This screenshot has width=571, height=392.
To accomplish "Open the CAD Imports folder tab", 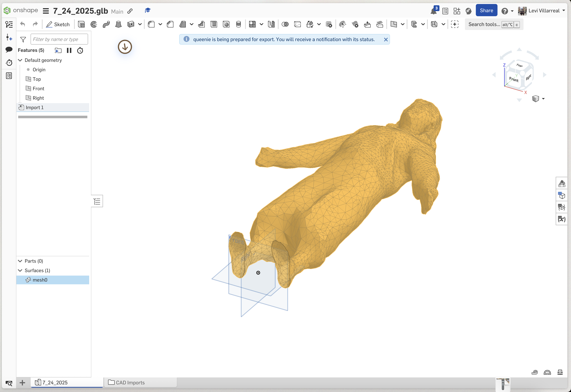I will (140, 382).
